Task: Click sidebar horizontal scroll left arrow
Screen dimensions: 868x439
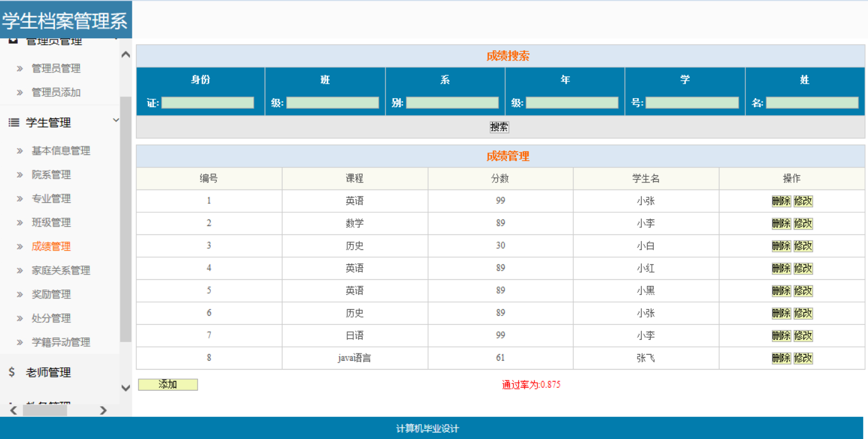Action: [x=13, y=410]
